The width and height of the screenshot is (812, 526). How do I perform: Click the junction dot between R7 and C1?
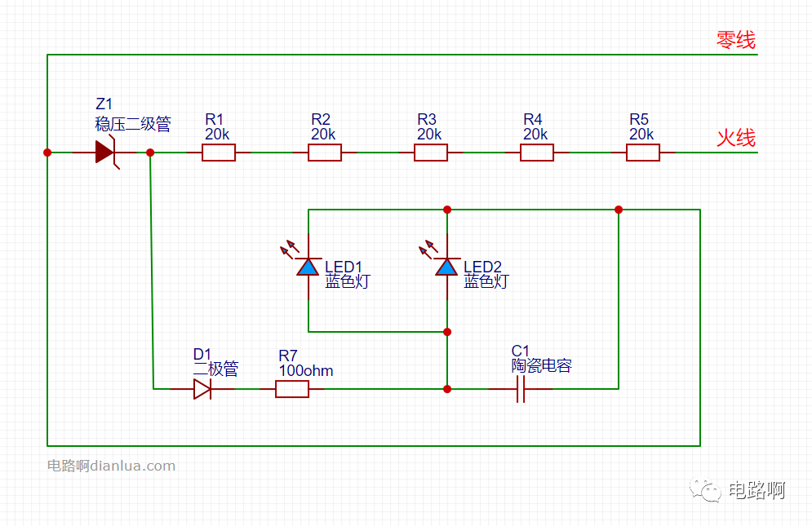tap(447, 389)
